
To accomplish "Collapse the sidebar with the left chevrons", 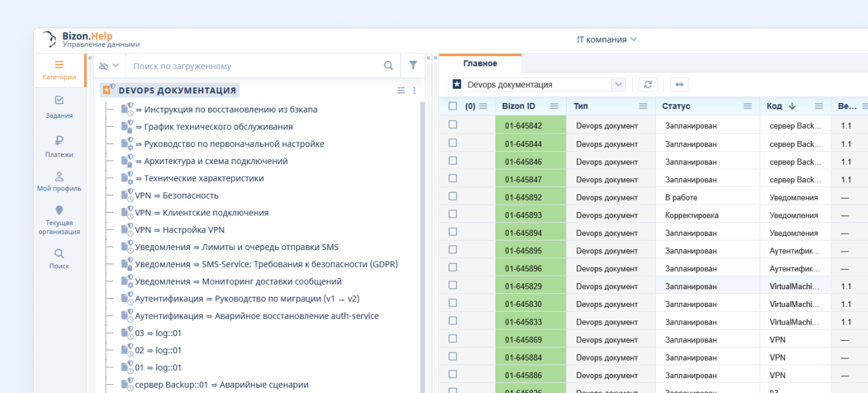I will pyautogui.click(x=90, y=58).
